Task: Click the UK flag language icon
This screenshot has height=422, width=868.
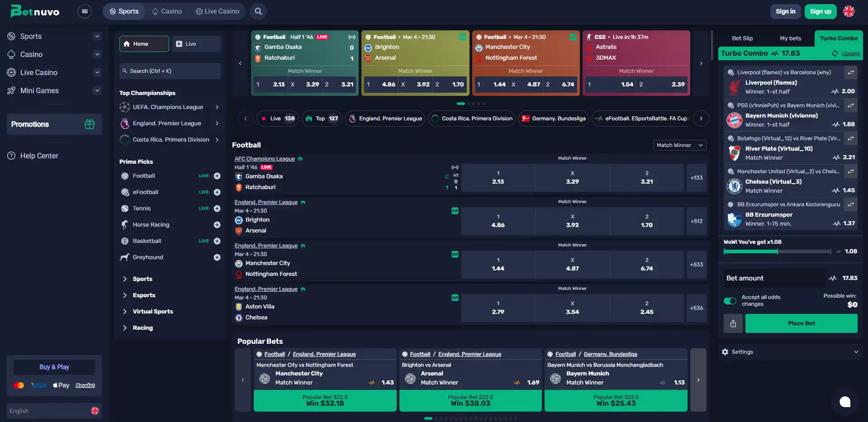Action: 849,11
